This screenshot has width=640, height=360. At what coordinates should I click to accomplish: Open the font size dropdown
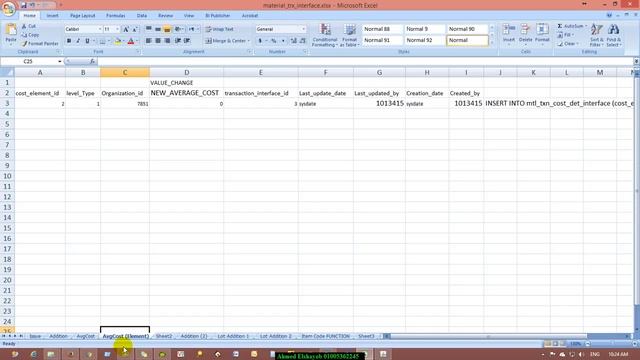[x=118, y=29]
